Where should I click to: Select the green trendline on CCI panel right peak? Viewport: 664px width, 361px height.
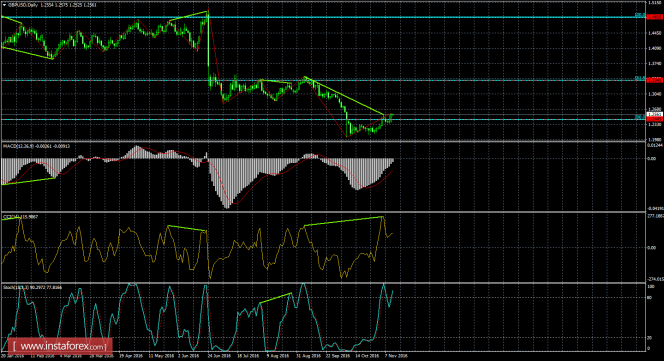pyautogui.click(x=343, y=221)
